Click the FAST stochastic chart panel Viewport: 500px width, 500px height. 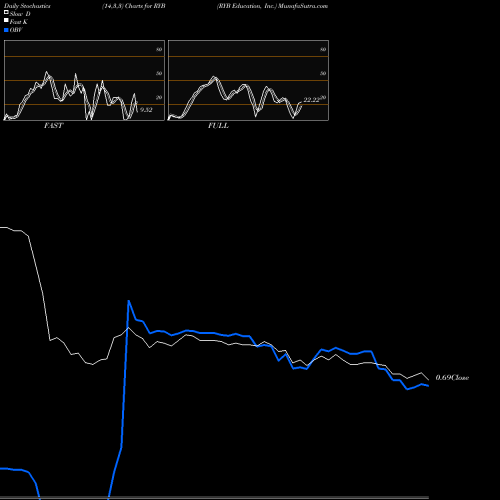[84, 80]
